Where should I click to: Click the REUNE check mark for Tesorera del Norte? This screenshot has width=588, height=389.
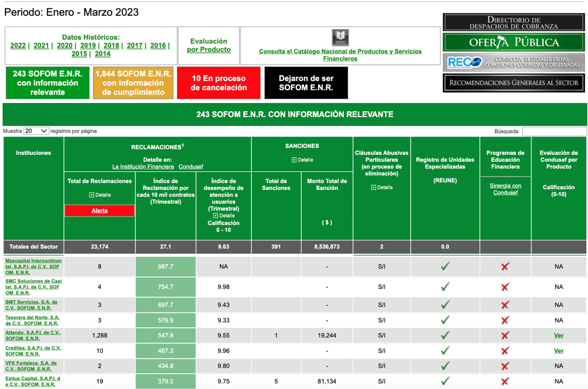click(x=445, y=320)
